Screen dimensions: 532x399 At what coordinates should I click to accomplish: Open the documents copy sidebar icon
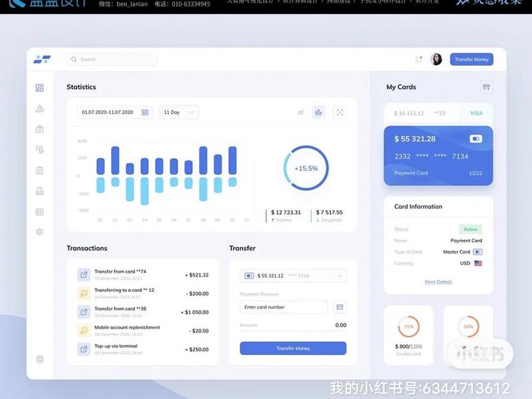click(40, 150)
